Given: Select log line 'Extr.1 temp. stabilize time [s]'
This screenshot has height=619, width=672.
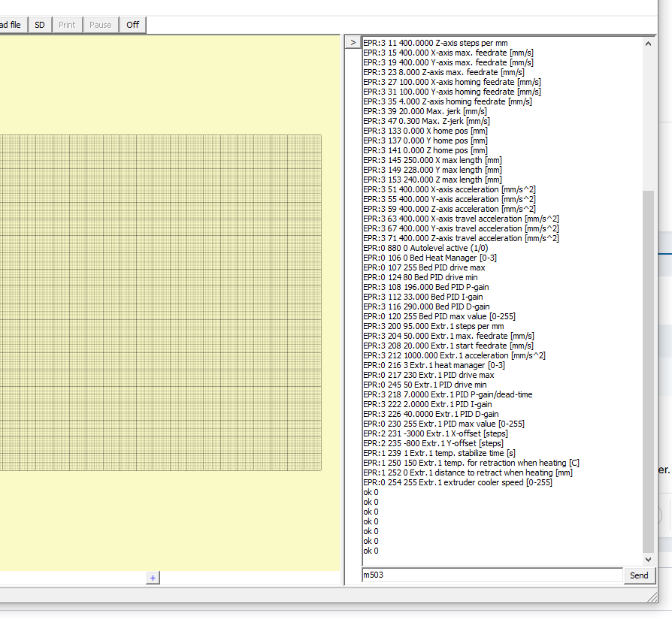Looking at the screenshot, I should point(439,453).
